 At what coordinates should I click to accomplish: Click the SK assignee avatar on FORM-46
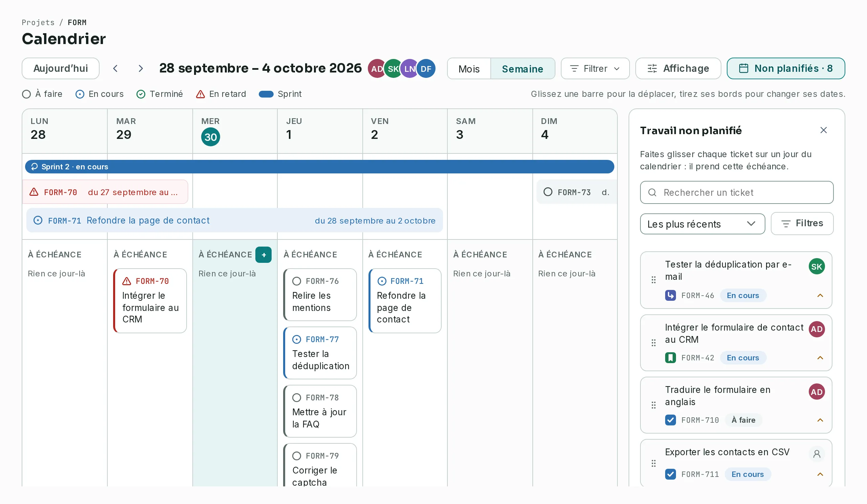pyautogui.click(x=817, y=266)
